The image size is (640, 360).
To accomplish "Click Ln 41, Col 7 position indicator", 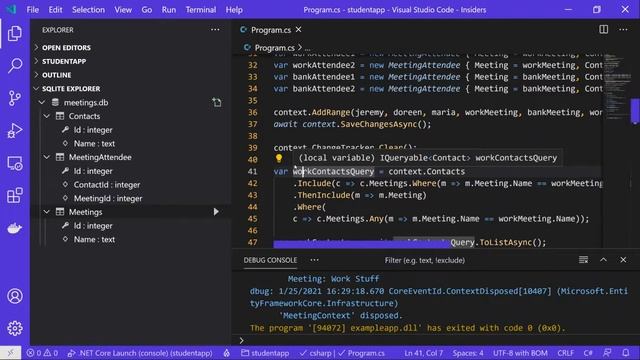I will click(x=423, y=353).
